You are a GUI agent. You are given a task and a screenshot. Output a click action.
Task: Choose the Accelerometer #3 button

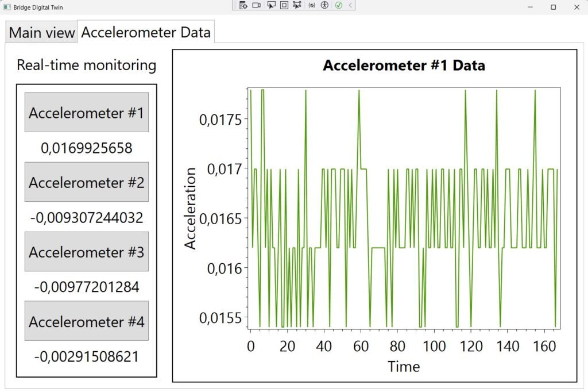point(87,252)
